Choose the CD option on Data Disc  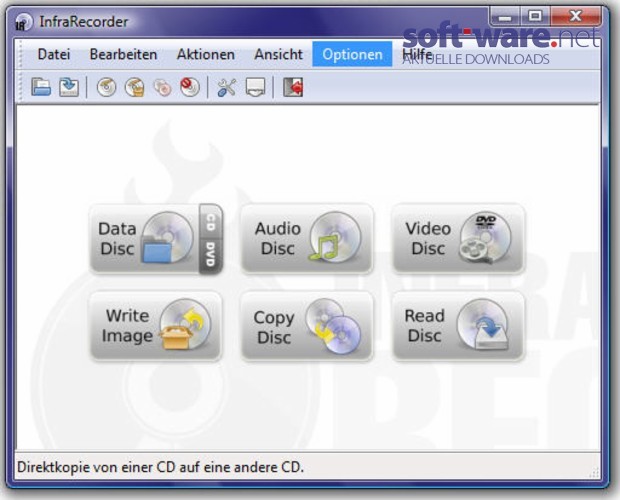(x=211, y=222)
